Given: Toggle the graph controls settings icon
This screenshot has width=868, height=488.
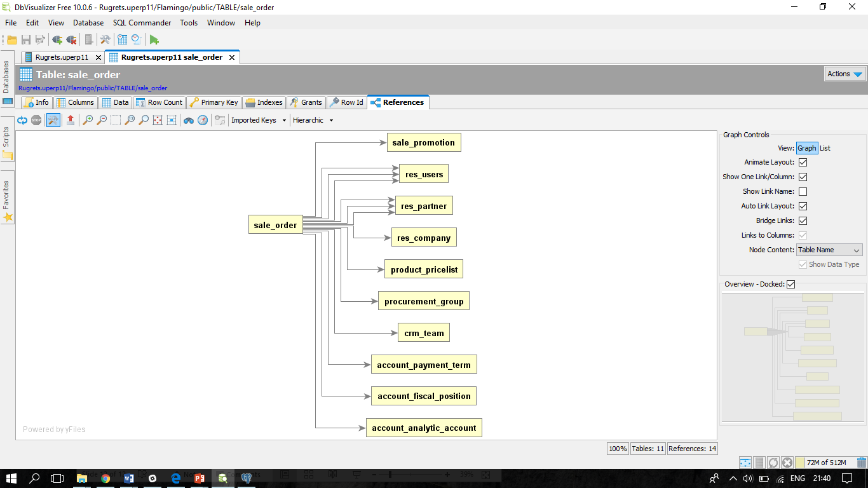Looking at the screenshot, I should 53,120.
